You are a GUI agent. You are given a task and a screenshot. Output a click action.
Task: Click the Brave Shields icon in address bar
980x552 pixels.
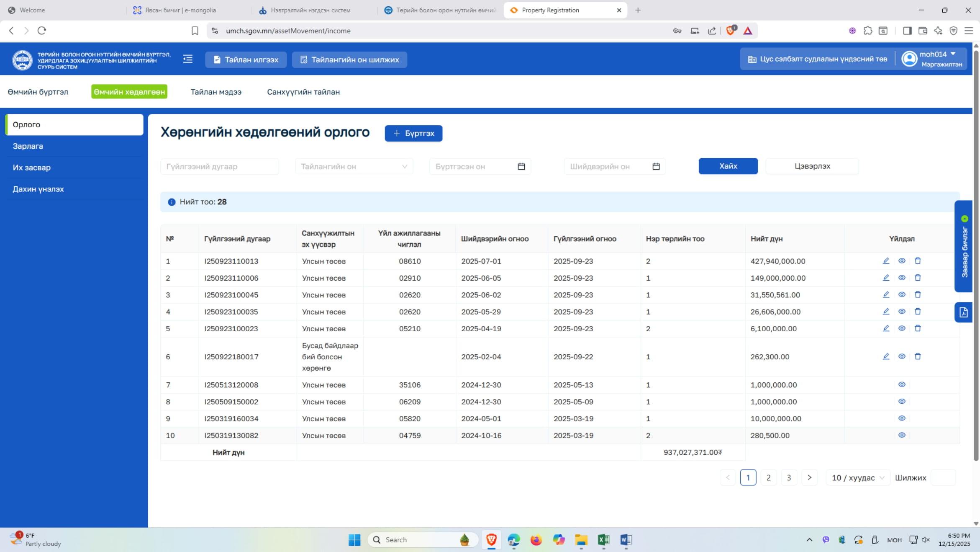731,31
